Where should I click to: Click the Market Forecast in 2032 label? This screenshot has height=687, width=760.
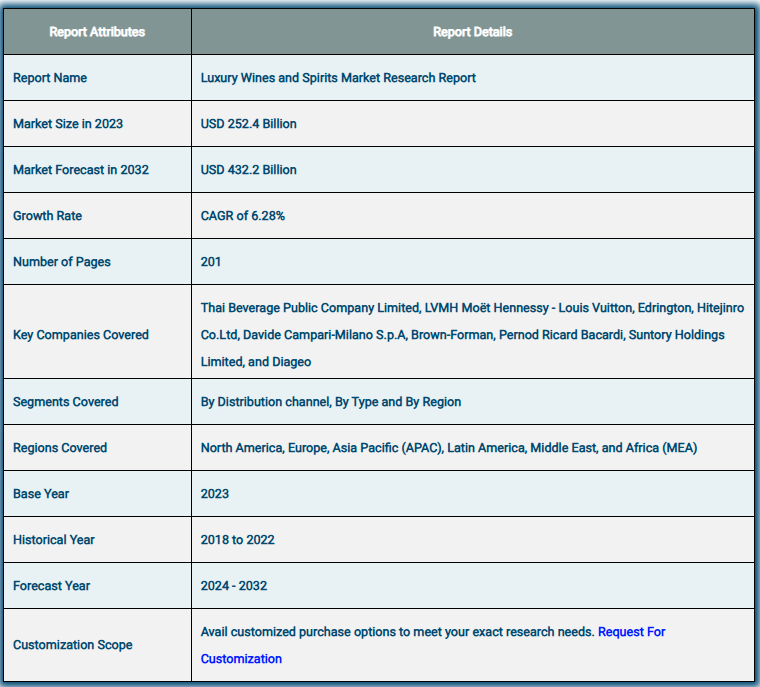[x=81, y=170]
